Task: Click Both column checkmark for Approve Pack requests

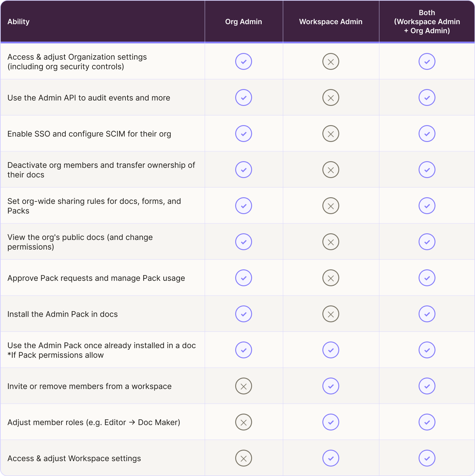Action: pos(427,278)
